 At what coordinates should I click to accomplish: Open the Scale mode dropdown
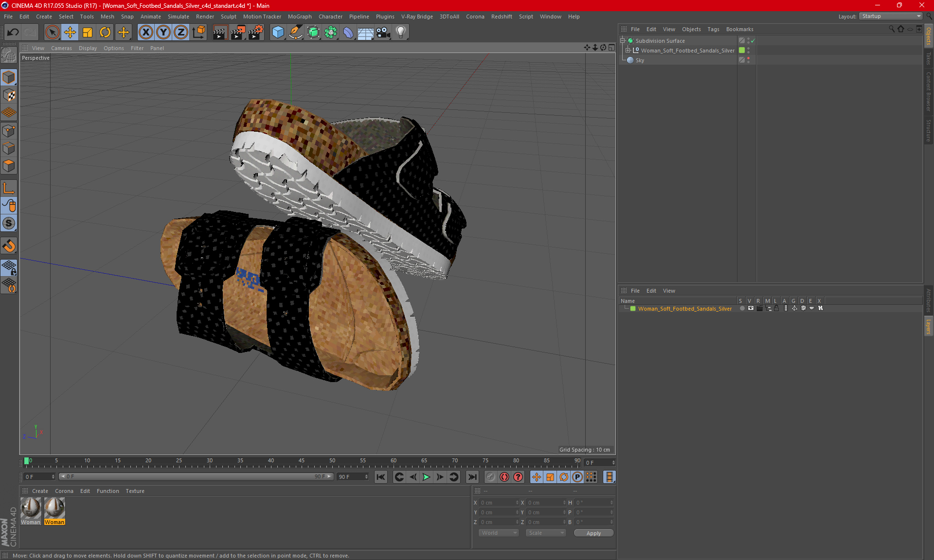(546, 533)
